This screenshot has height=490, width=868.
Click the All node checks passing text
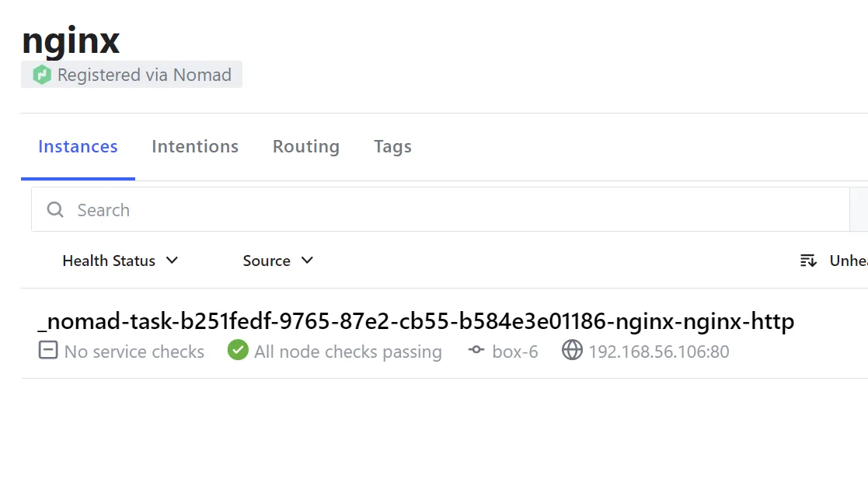point(348,352)
